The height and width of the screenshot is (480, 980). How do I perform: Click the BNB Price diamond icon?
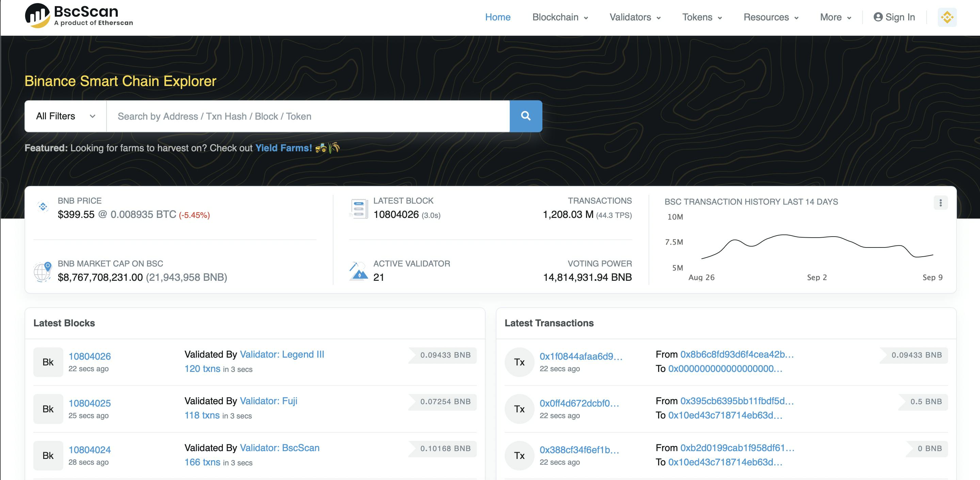pos(43,206)
